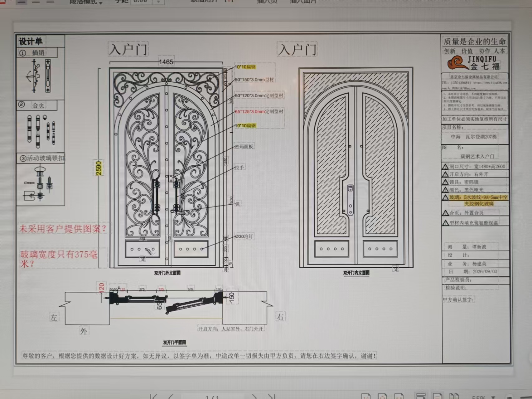
Task: Select 开启方向: 人站室外, 右门外开 note
Action: (x=231, y=329)
